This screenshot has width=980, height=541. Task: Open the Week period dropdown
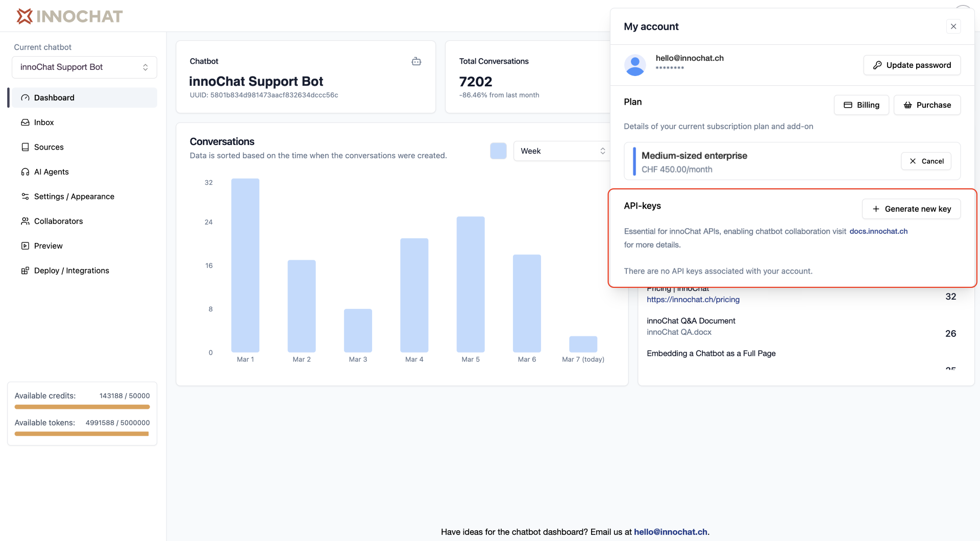(562, 151)
